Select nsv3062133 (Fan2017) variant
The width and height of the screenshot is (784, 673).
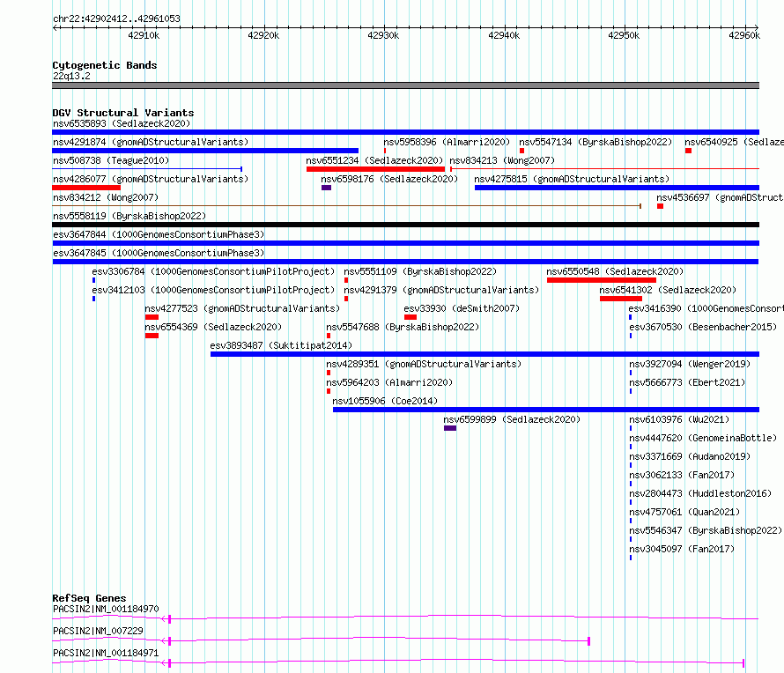coord(682,475)
